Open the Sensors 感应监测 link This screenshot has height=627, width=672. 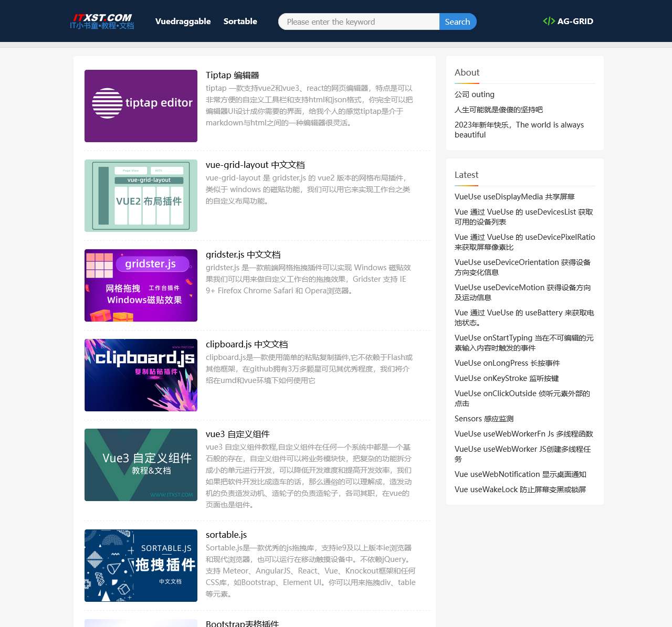484,419
